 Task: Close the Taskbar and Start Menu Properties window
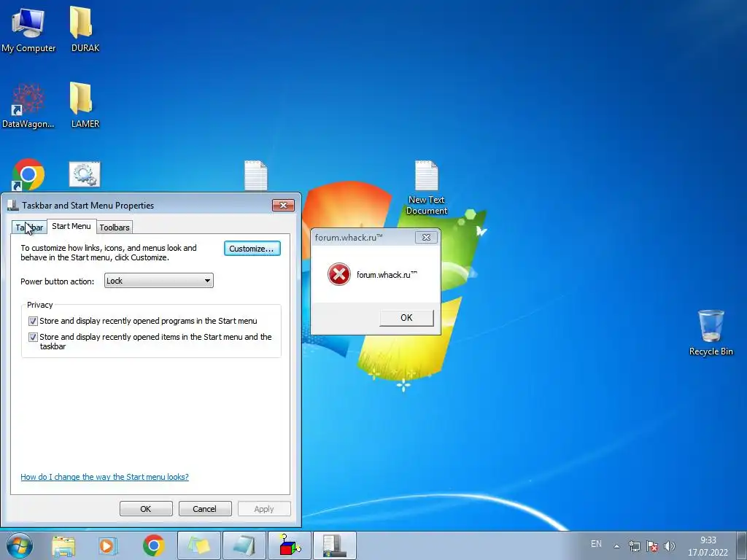[x=284, y=205]
